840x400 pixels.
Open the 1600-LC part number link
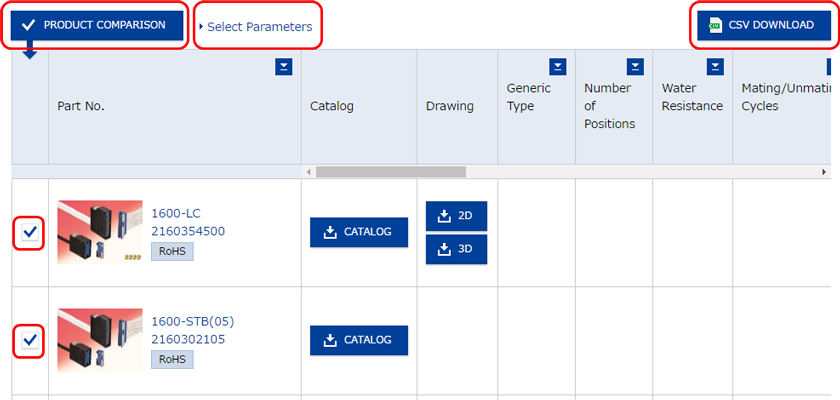pos(174,213)
